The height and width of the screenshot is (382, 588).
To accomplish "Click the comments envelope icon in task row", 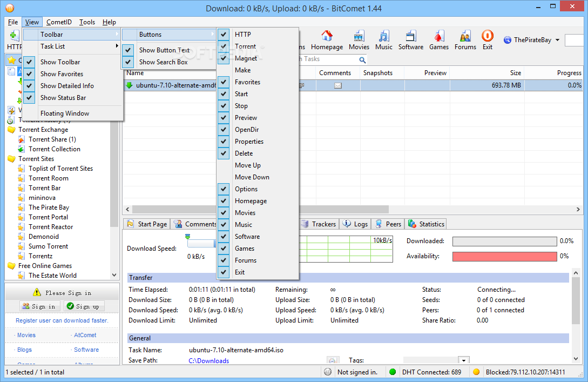I will 338,85.
